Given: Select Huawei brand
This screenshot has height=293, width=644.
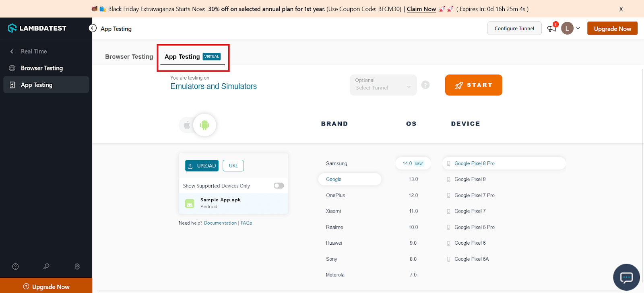Looking at the screenshot, I should 334,243.
